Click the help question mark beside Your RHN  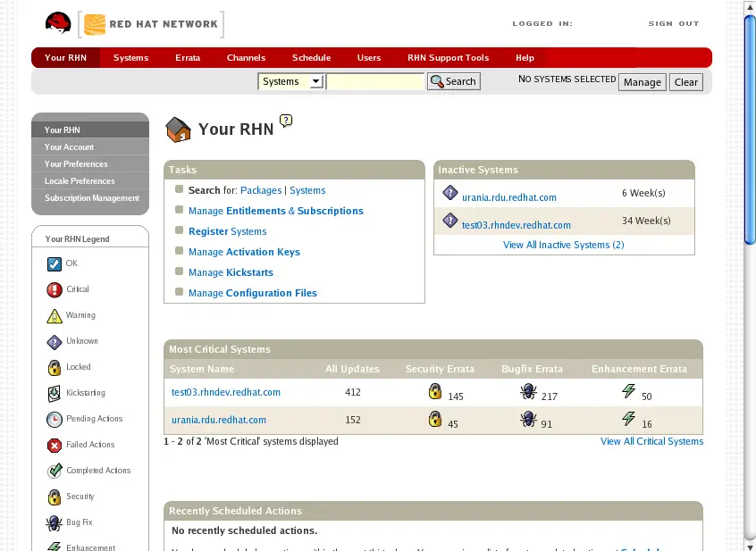[286, 121]
